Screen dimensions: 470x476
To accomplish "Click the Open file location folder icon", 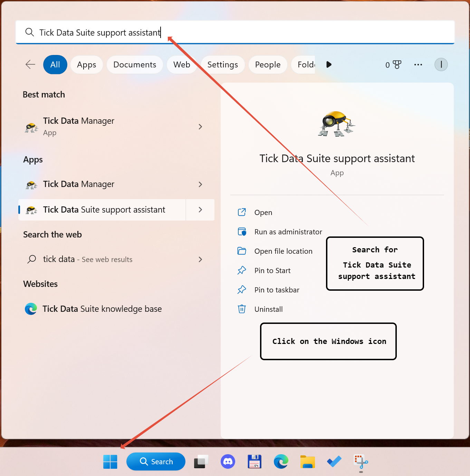I will coord(242,251).
